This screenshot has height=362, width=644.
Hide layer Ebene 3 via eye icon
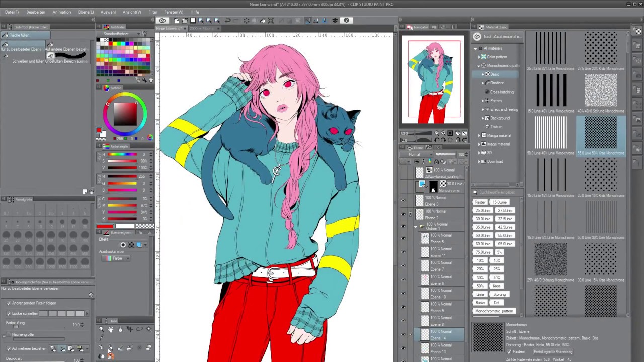pyautogui.click(x=404, y=200)
